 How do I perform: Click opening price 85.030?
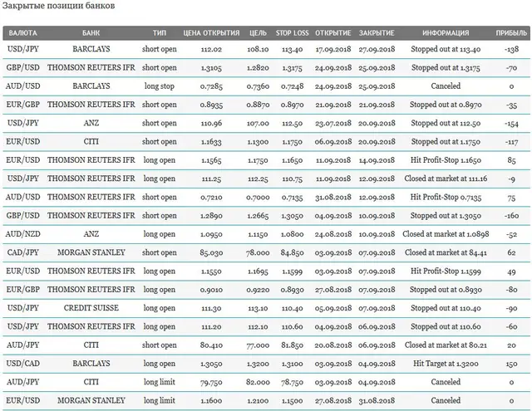[211, 253]
